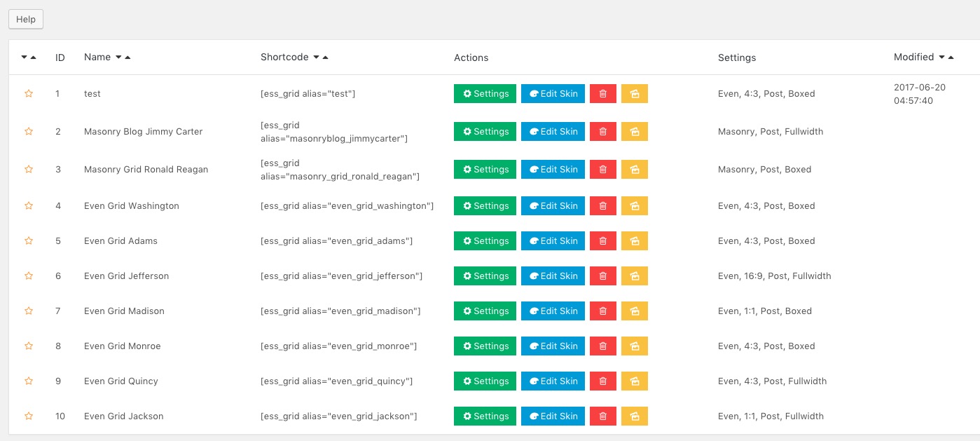Click the shortcode text for Even Grid Quincy
Screen dimensions: 980x441
(x=336, y=381)
